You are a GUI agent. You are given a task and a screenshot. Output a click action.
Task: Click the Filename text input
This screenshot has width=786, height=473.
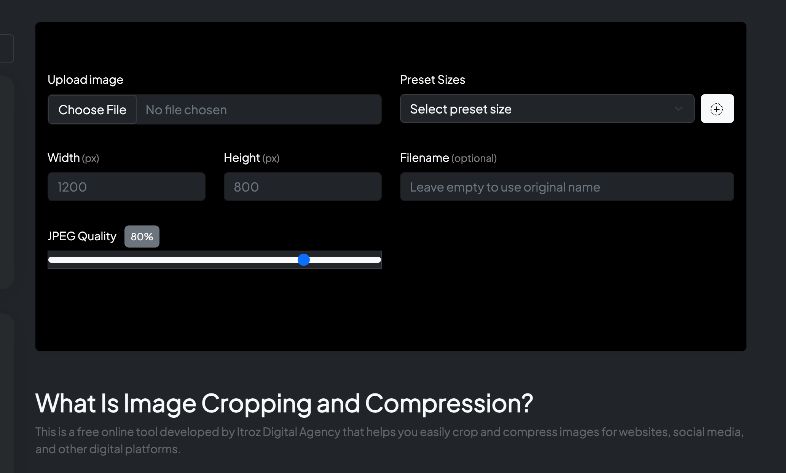(x=566, y=187)
